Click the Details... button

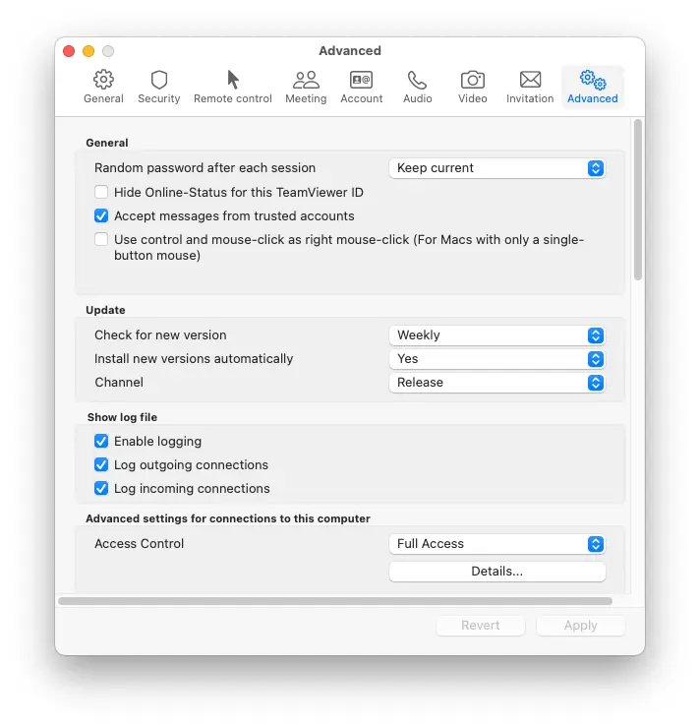496,572
